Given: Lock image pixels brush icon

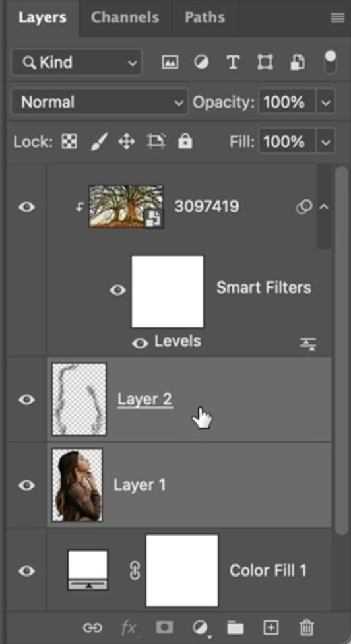Looking at the screenshot, I should click(98, 142).
